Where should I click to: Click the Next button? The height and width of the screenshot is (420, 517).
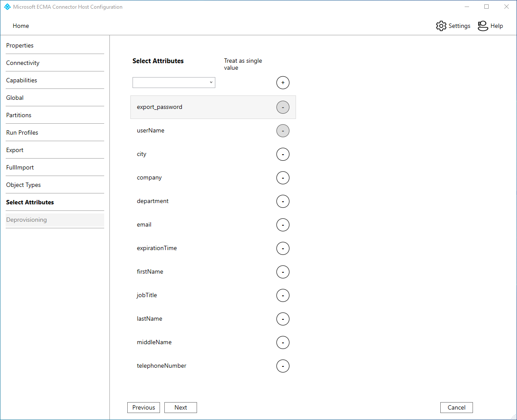(180, 407)
